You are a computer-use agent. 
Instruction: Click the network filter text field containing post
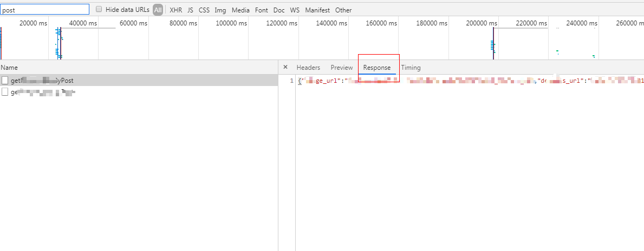point(45,10)
